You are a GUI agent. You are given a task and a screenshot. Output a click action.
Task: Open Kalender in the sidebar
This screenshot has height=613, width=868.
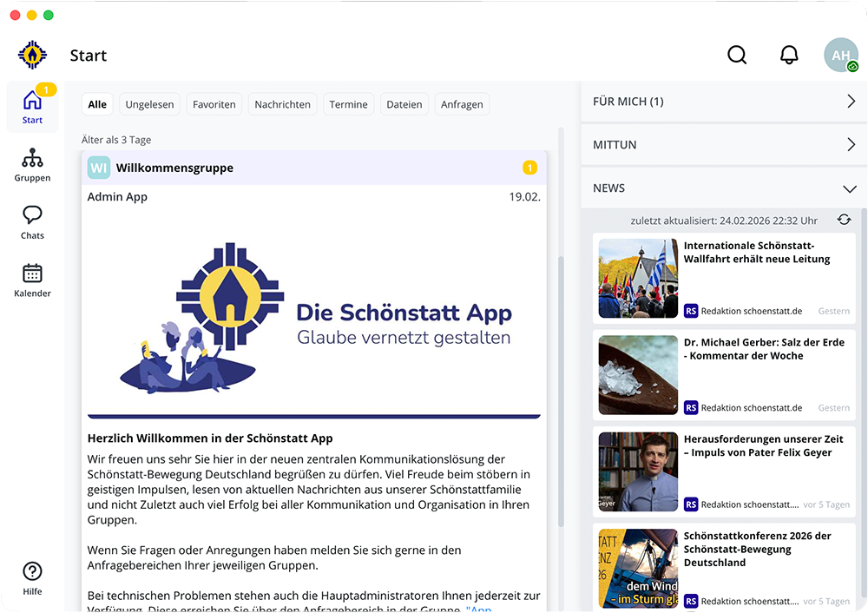click(32, 280)
